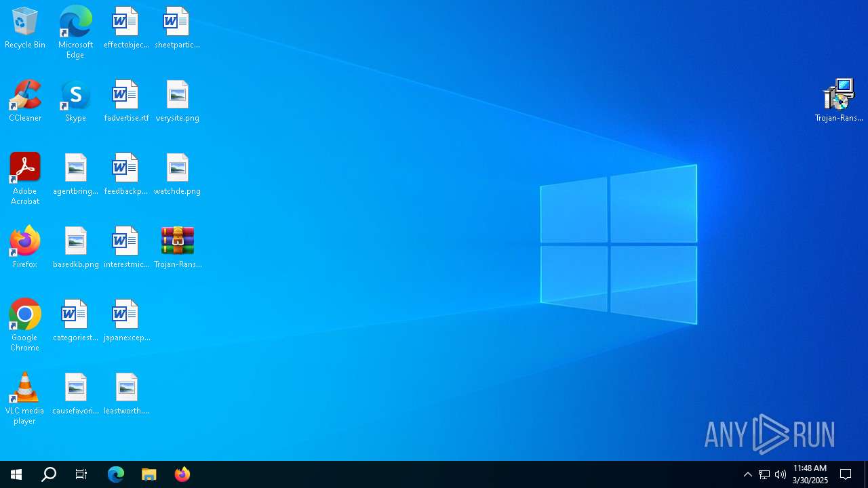Select the VLC media player shortcut
Image resolution: width=868 pixels, height=488 pixels.
[x=25, y=399]
